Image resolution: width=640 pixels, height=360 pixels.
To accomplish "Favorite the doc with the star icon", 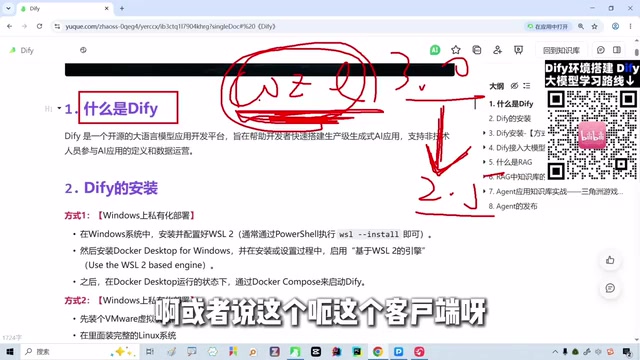I will tap(456, 50).
